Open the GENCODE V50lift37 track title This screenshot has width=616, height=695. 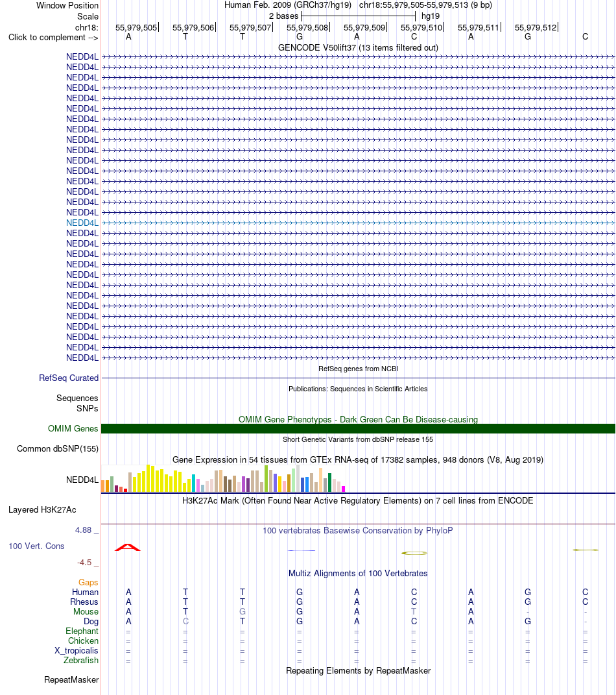click(358, 47)
